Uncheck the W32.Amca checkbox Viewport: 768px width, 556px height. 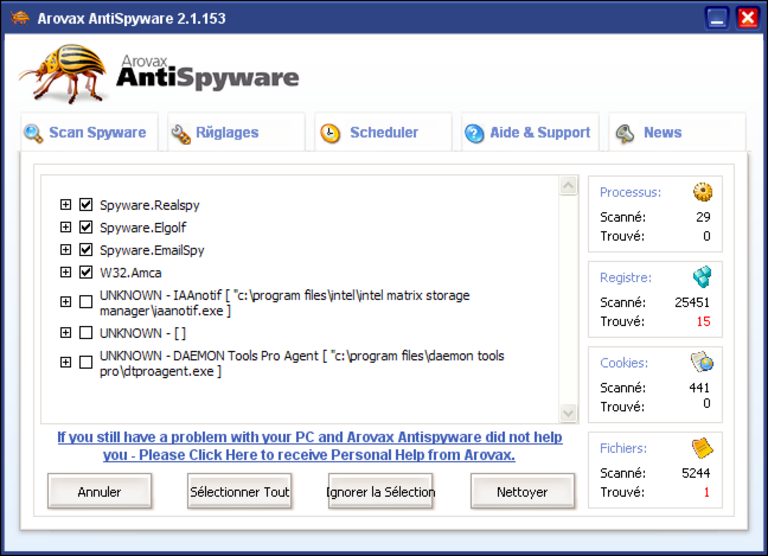tap(86, 272)
